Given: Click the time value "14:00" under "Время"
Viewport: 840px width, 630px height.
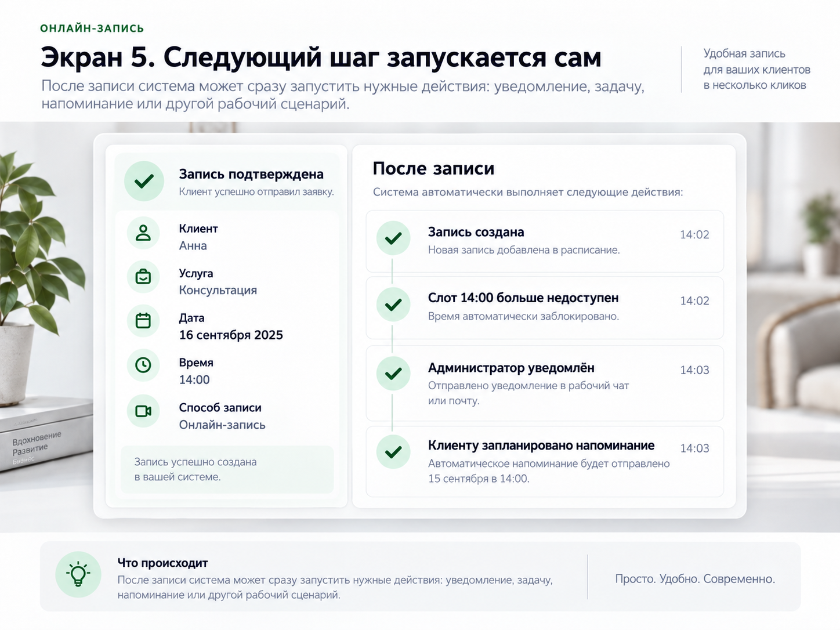Looking at the screenshot, I should coord(194,380).
